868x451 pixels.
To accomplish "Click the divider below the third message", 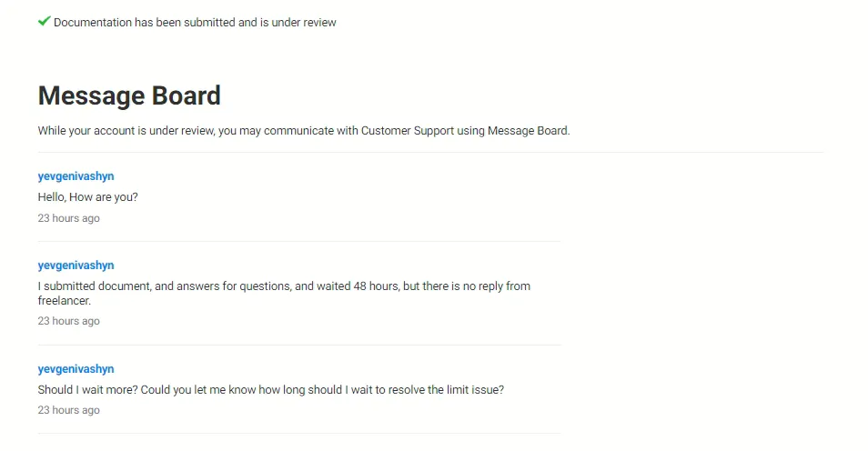I will click(x=298, y=434).
